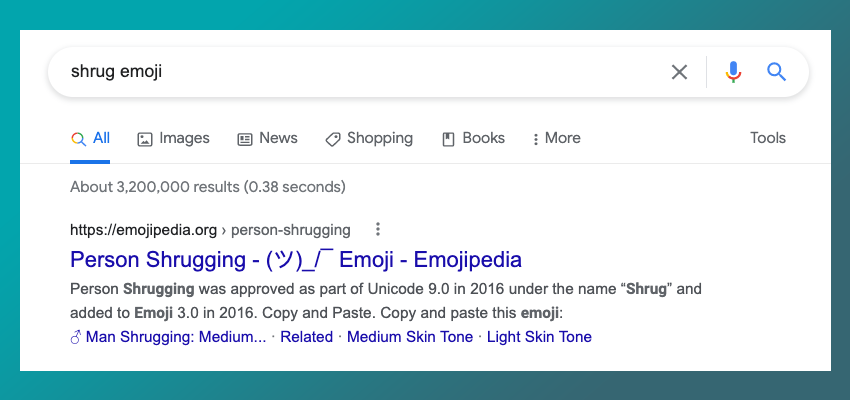The image size is (850, 400).
Task: Switch to the News results tab
Action: [268, 138]
